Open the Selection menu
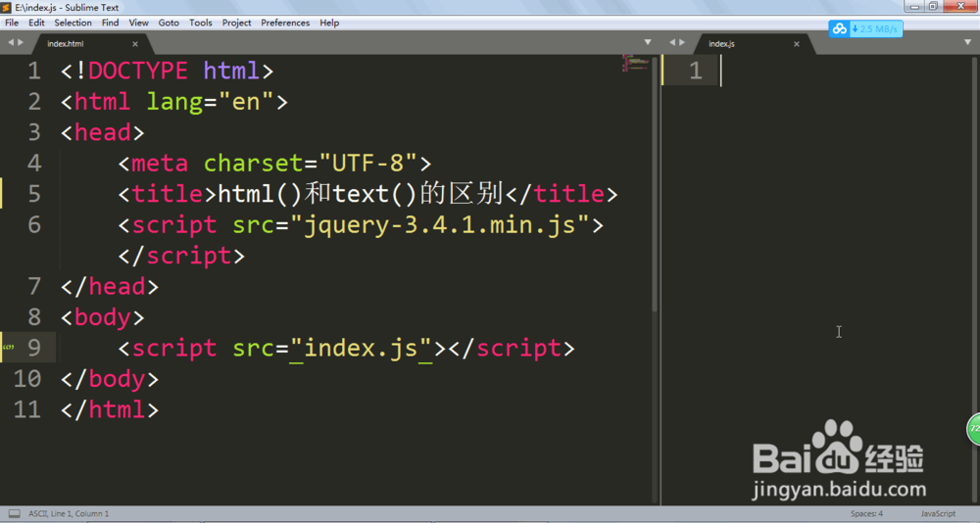Viewport: 980px width, 523px height. point(73,23)
